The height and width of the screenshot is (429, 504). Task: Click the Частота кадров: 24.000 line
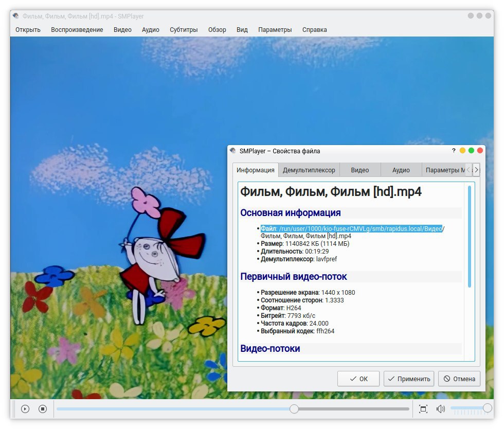(x=294, y=323)
